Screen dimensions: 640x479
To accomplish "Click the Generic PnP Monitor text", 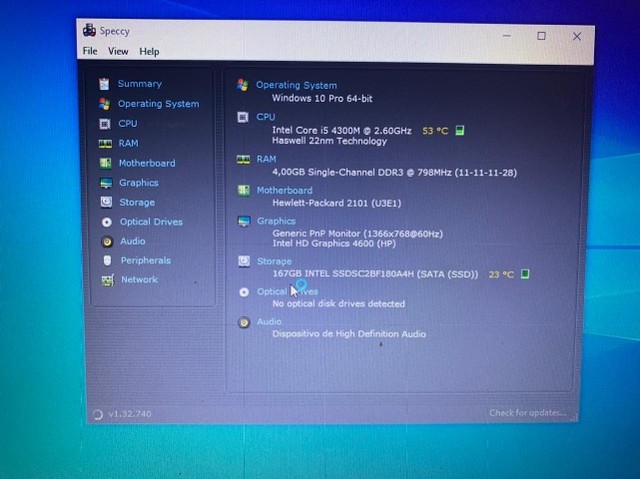I will (358, 234).
